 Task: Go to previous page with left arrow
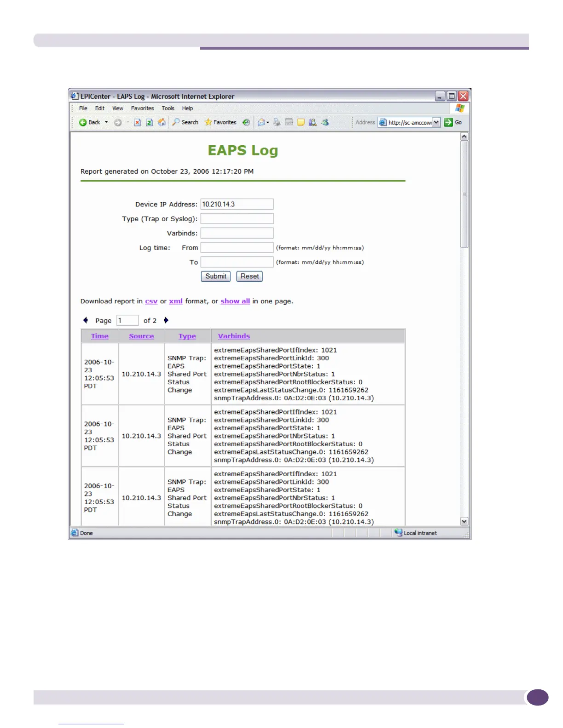86,320
